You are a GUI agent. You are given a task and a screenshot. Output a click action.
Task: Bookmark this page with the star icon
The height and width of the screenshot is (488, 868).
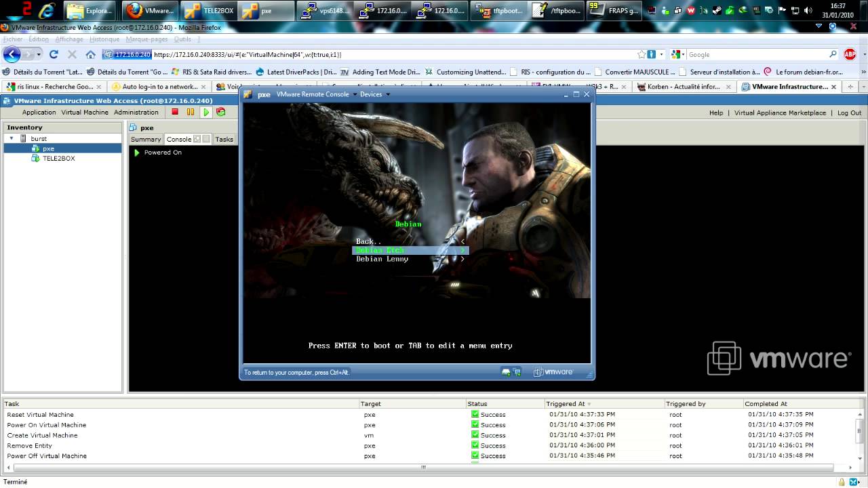tap(642, 54)
